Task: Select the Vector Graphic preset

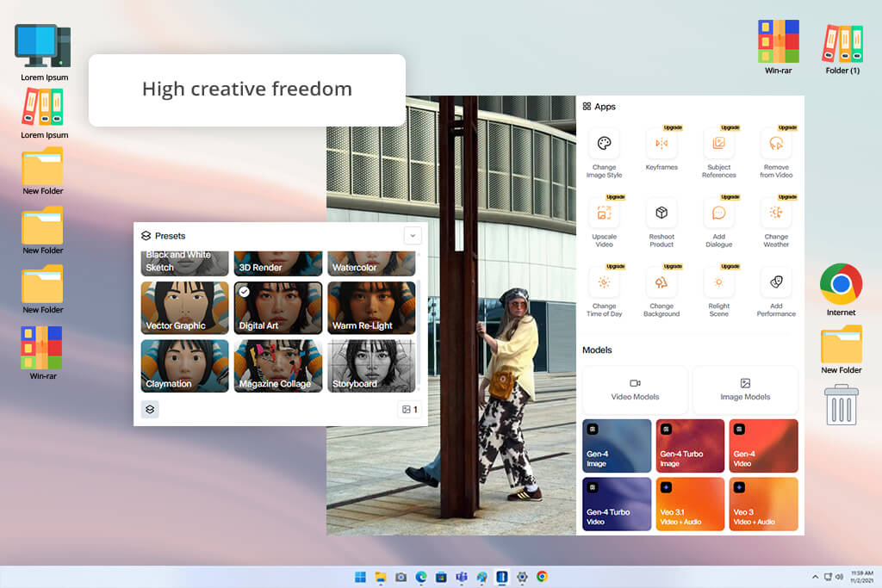Action: click(184, 307)
